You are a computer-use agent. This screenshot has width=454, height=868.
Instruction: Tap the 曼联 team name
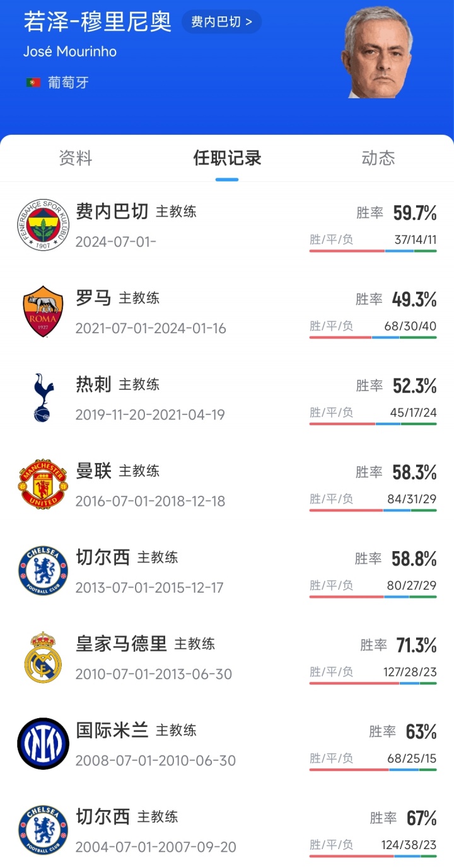coord(93,471)
